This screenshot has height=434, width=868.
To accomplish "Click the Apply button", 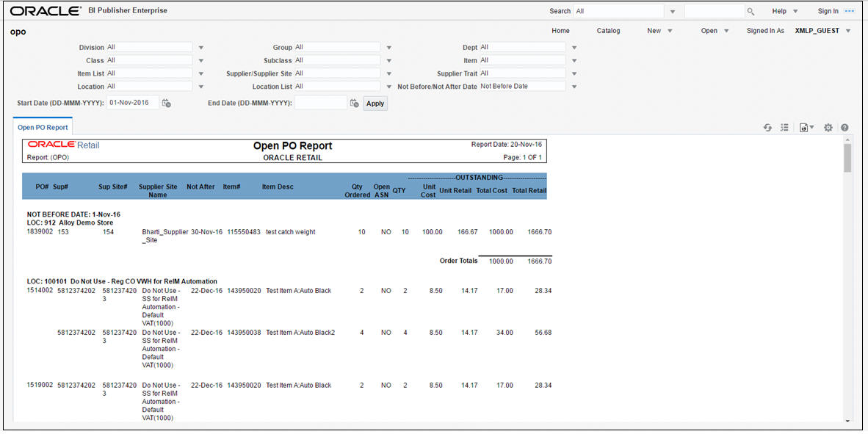I will click(375, 103).
